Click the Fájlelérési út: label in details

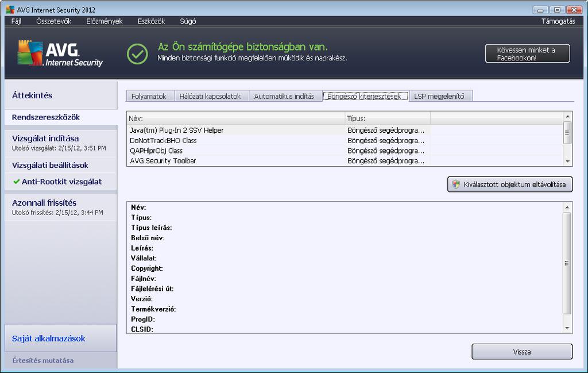(x=152, y=289)
